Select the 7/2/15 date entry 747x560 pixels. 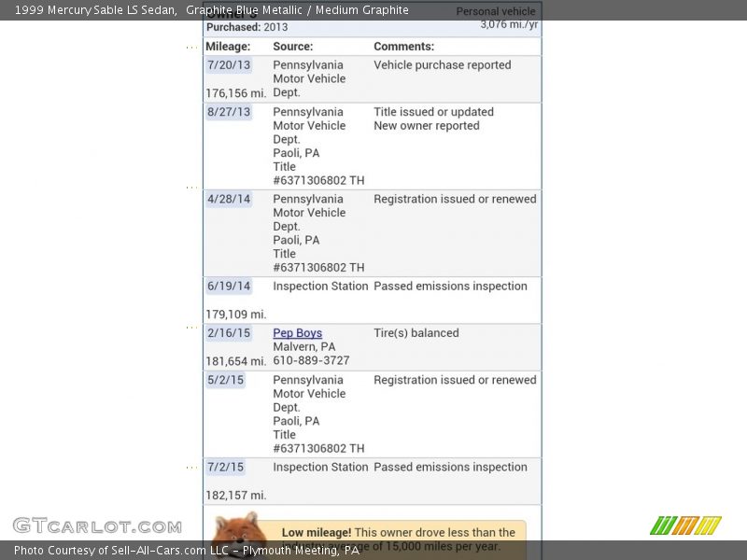(225, 468)
